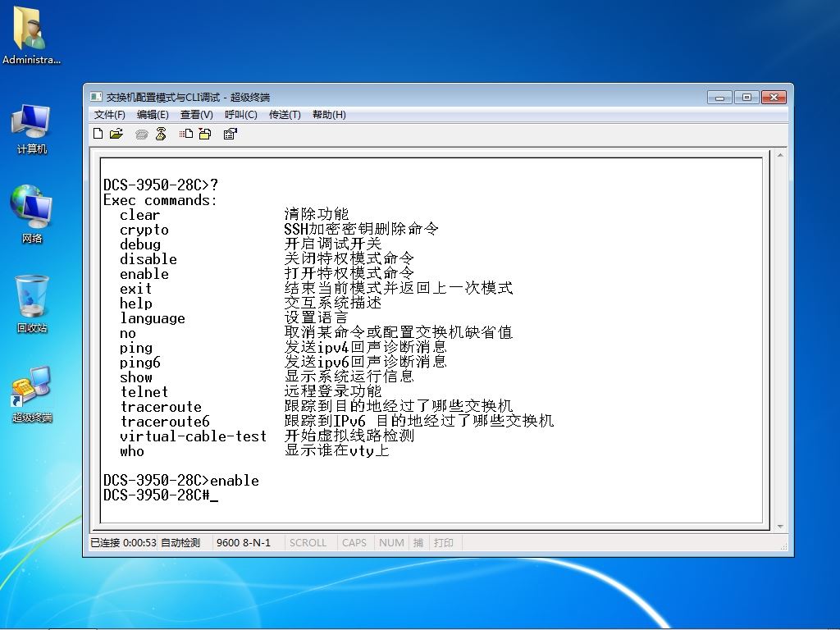Click the Open file toolbar icon
Image resolution: width=840 pixels, height=630 pixels.
tap(116, 134)
